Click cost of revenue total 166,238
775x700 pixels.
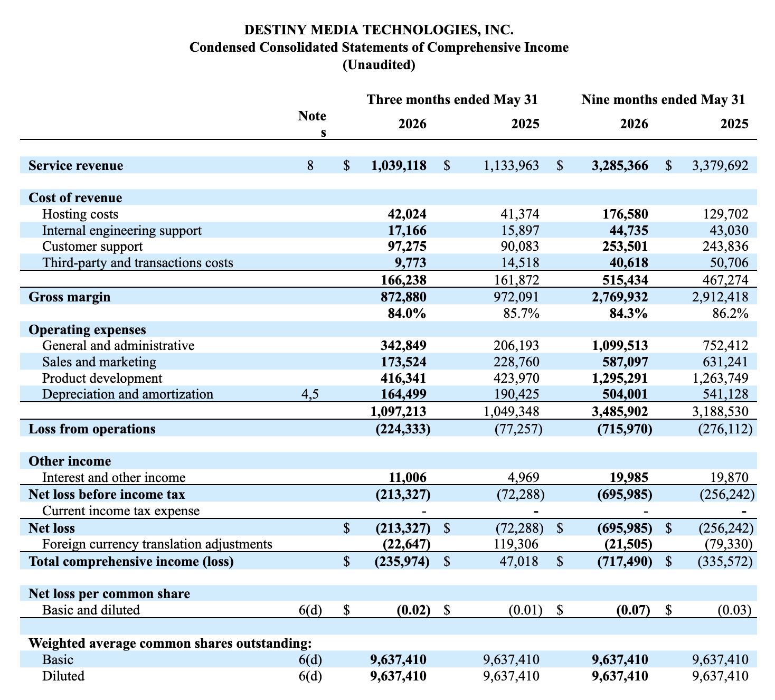[405, 280]
